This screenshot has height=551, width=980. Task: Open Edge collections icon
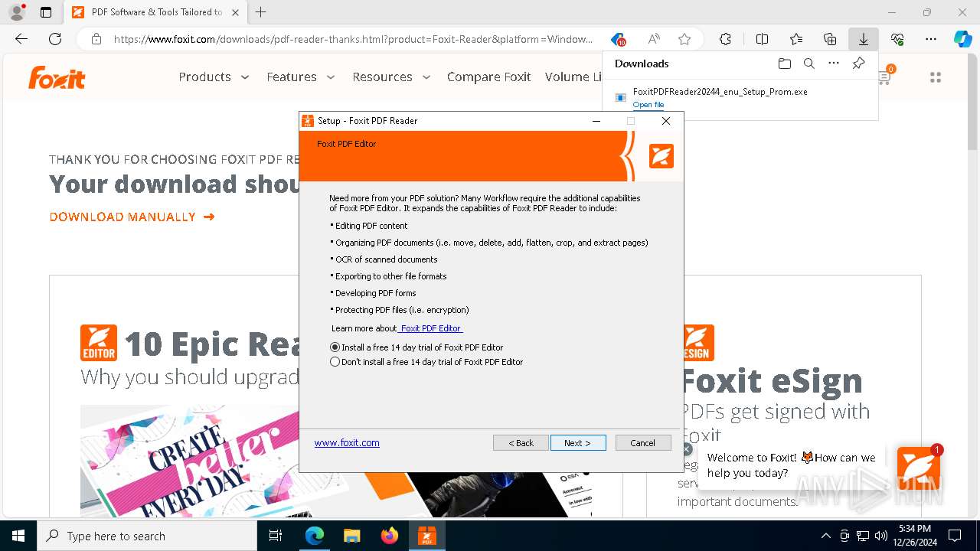[x=830, y=39]
